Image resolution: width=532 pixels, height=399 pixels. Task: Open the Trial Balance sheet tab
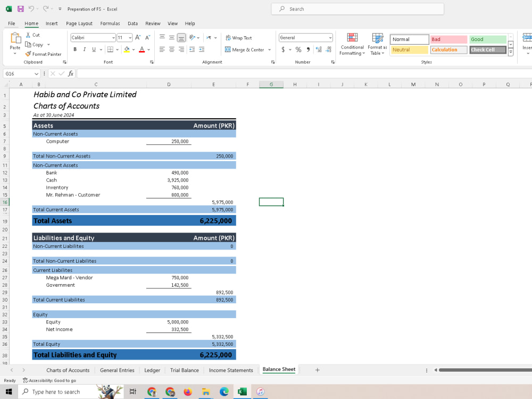[184, 370]
